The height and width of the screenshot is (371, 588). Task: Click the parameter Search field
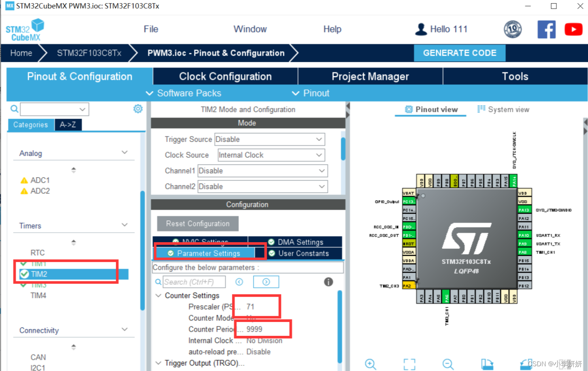[x=194, y=282]
